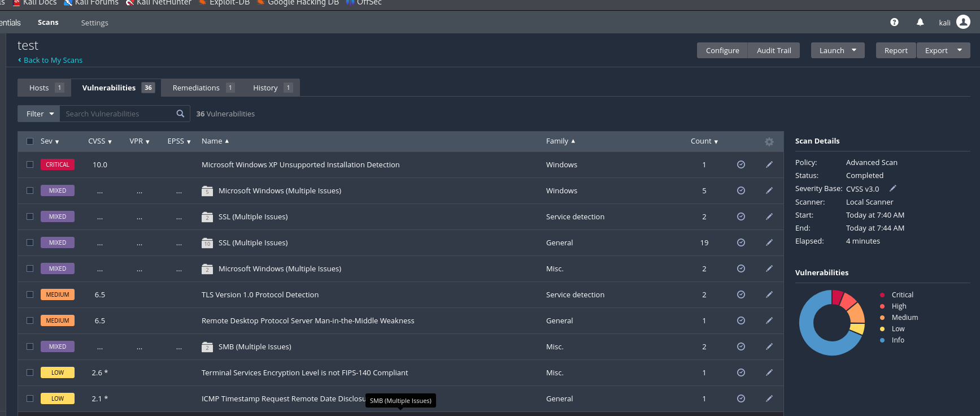980x416 pixels.
Task: Edit the Severity Base pencil icon
Action: tap(893, 188)
